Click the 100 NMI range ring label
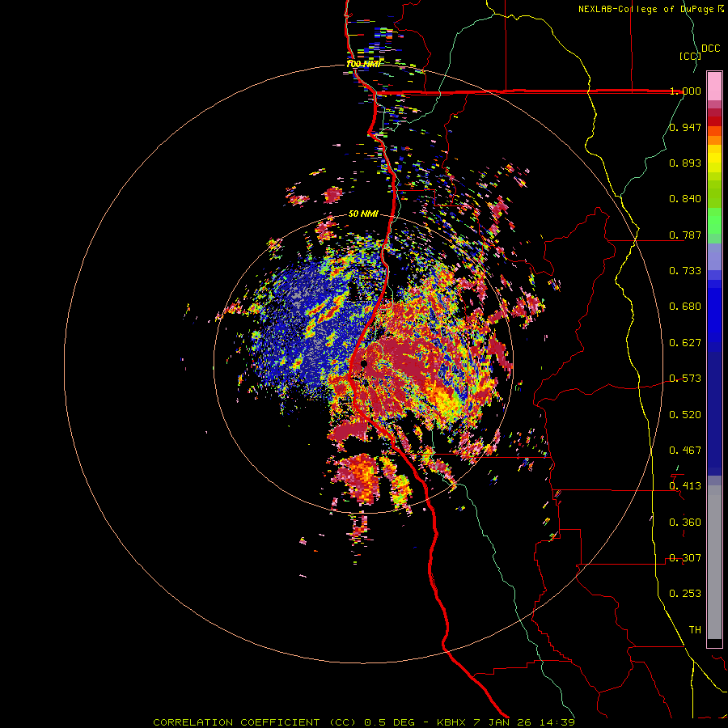The width and height of the screenshot is (728, 728). (x=363, y=64)
